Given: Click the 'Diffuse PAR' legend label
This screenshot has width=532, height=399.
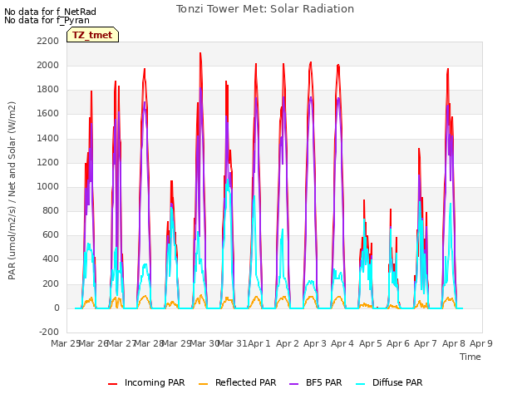Looking at the screenshot, I should (397, 382).
